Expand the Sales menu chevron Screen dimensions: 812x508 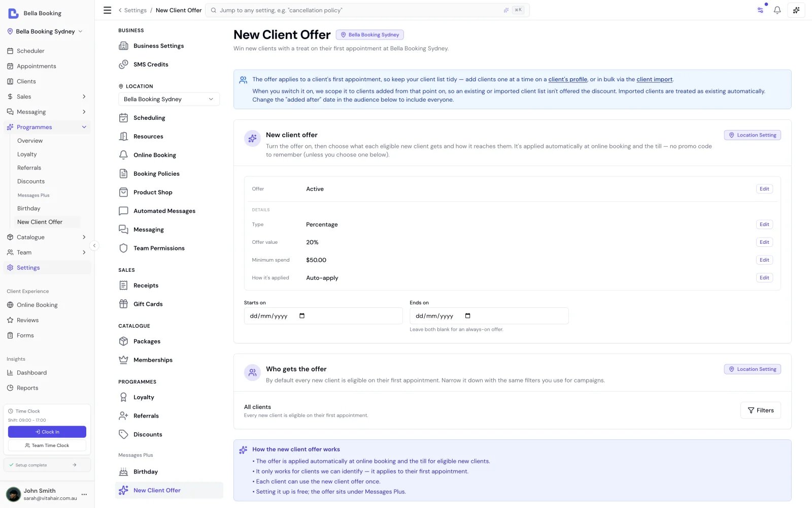[84, 97]
